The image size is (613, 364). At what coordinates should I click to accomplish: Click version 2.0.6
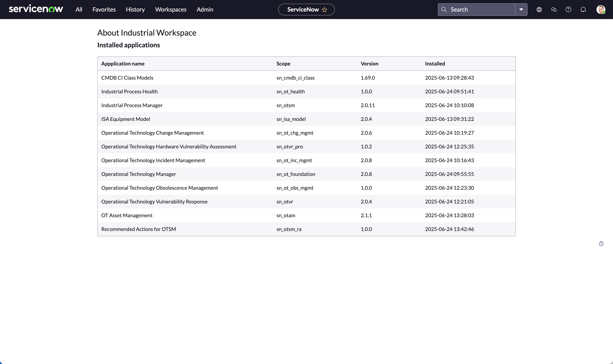pos(366,133)
